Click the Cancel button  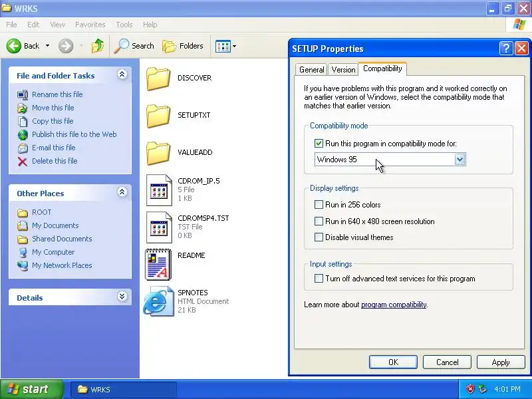[447, 362]
